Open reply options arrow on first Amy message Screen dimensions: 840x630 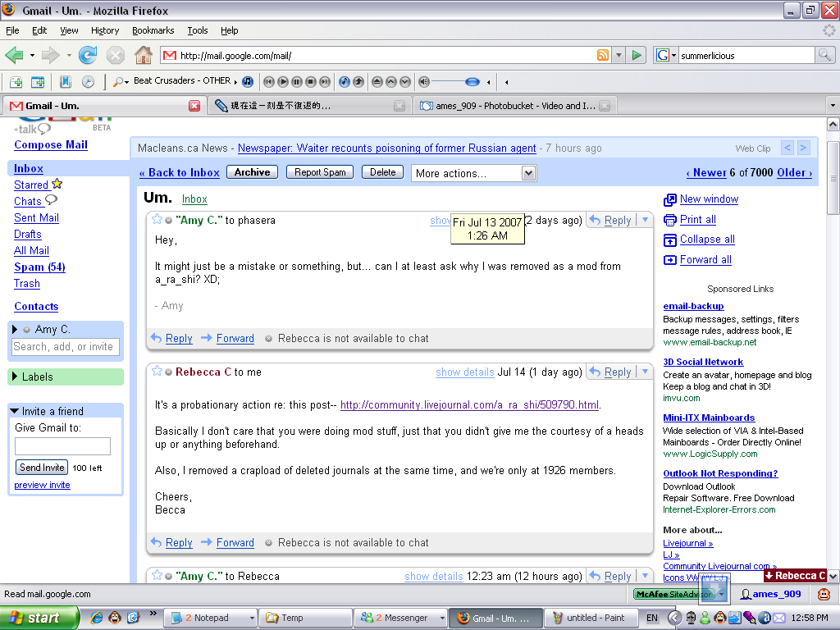[645, 220]
